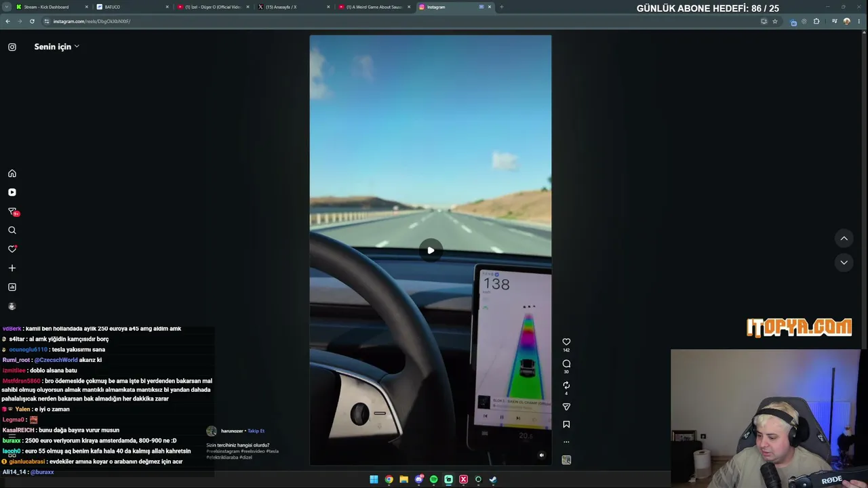Click the @buraxx mention in chat
Image resolution: width=868 pixels, height=488 pixels.
pyautogui.click(x=42, y=472)
